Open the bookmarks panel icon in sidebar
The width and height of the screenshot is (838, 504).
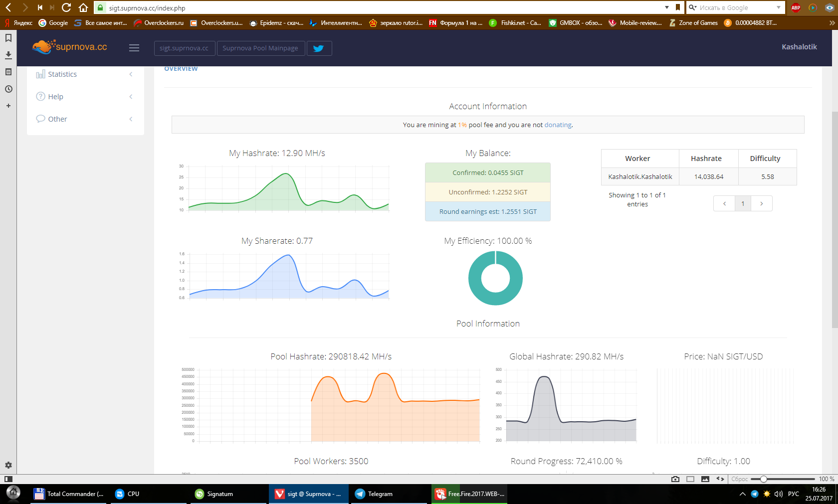8,38
